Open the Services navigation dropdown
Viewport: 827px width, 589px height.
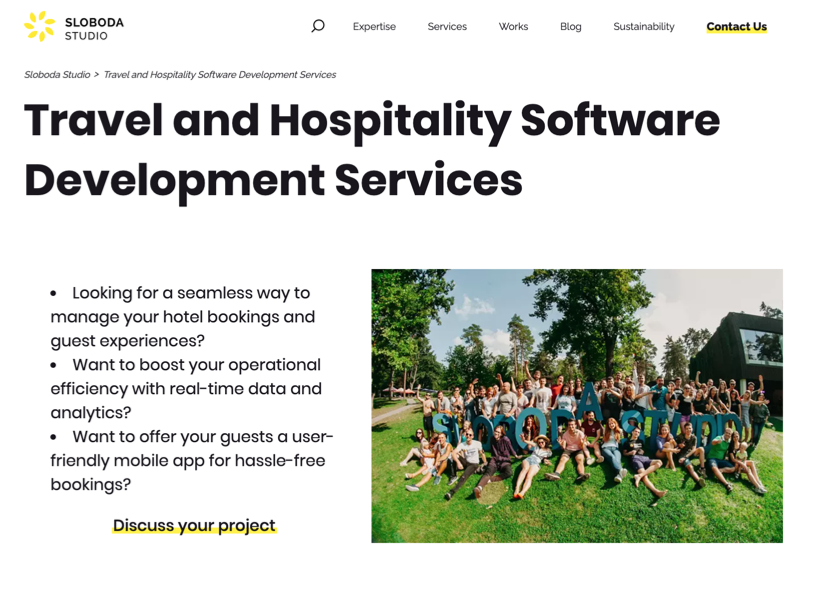[x=446, y=26]
